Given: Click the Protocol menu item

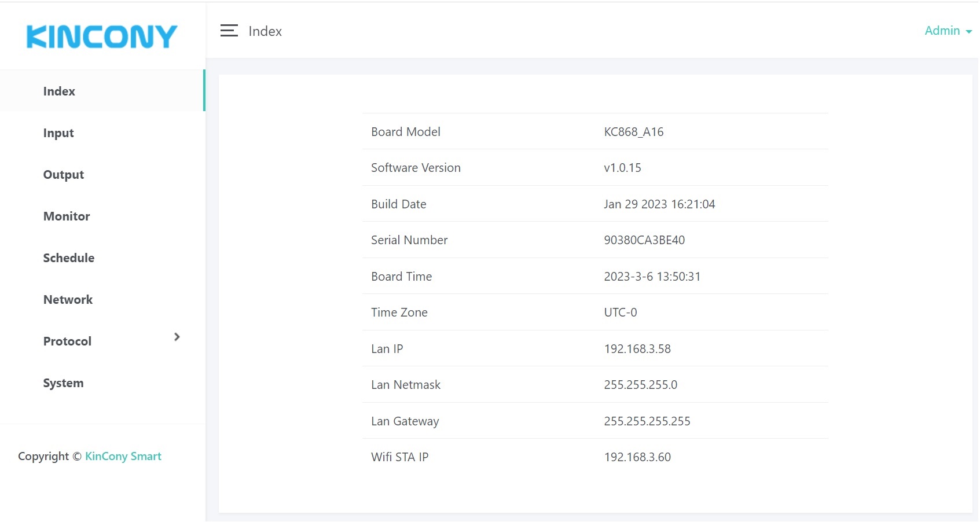Looking at the screenshot, I should coord(68,341).
